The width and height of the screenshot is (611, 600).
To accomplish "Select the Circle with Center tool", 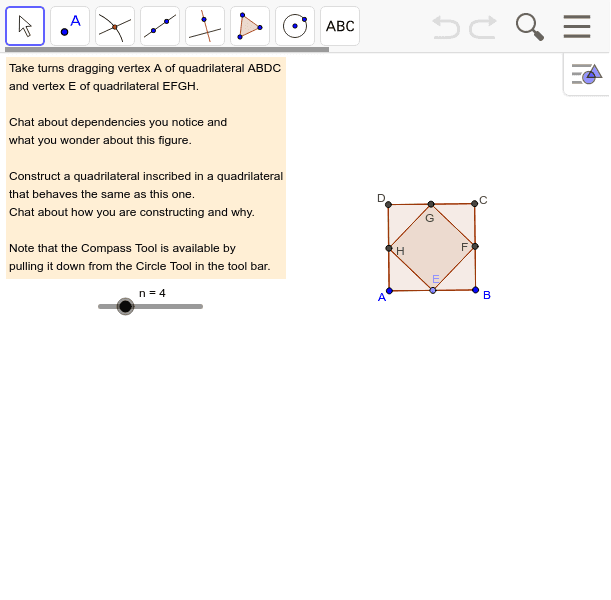I will [295, 26].
